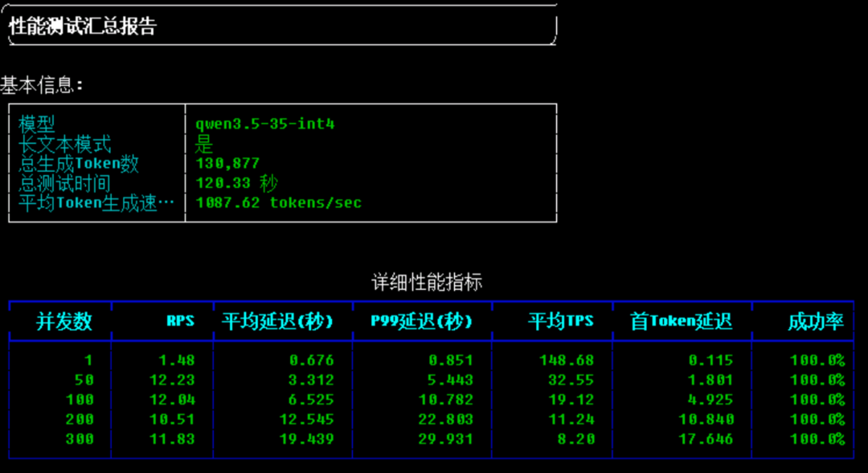Select average latency 0.676
868x473 pixels.
pos(312,361)
